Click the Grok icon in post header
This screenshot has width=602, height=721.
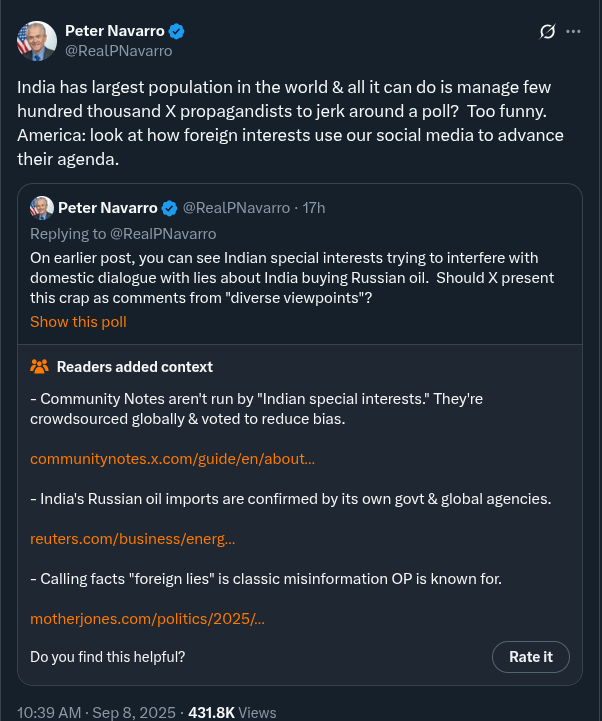pyautogui.click(x=547, y=32)
